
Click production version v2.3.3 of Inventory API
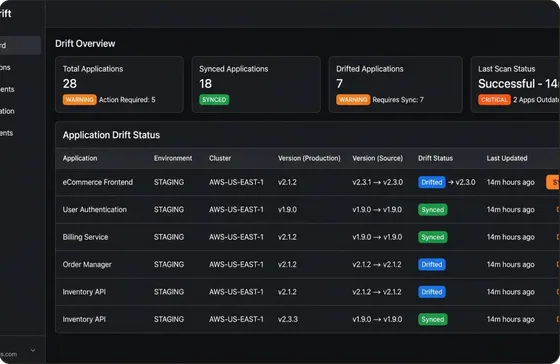(288, 319)
